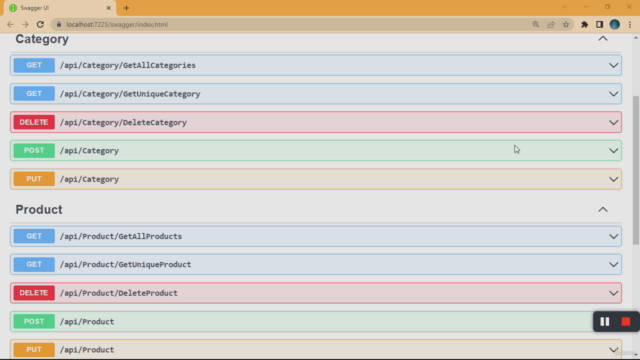
Task: Open the /api/Category/GetUniqueCategory path
Action: (x=130, y=94)
